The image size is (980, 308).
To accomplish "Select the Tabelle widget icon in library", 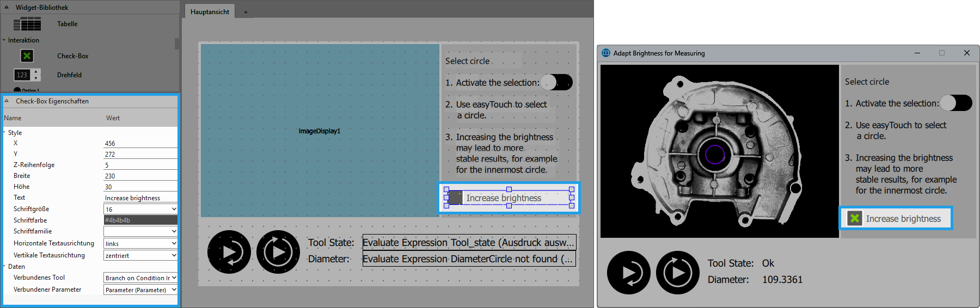I will pyautogui.click(x=27, y=24).
